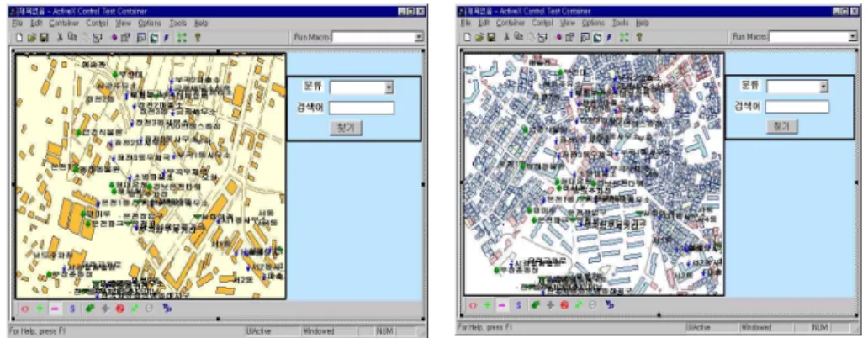Click the blue S map tool in left window
Viewport: 868px width, 338px height.
click(x=72, y=308)
